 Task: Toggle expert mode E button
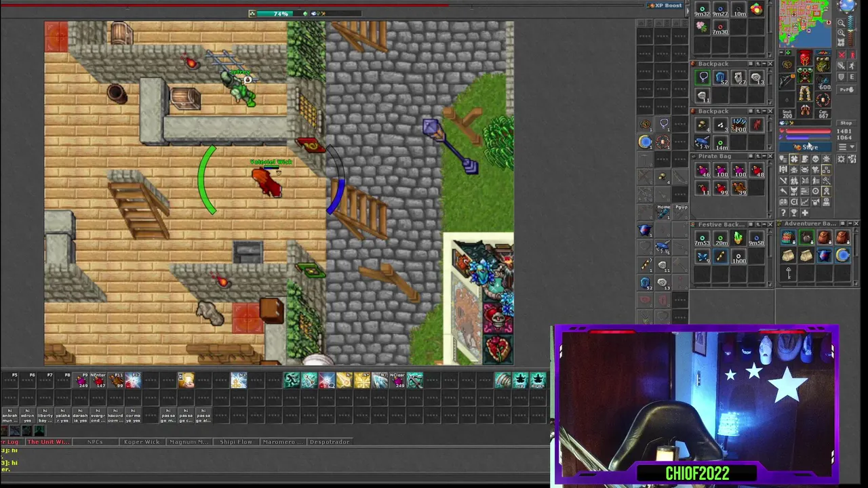(852, 77)
